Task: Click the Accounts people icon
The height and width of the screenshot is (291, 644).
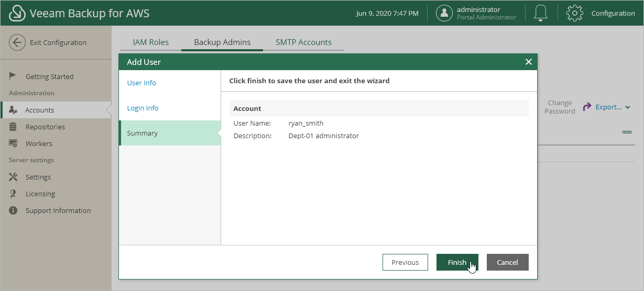Action: coord(14,110)
